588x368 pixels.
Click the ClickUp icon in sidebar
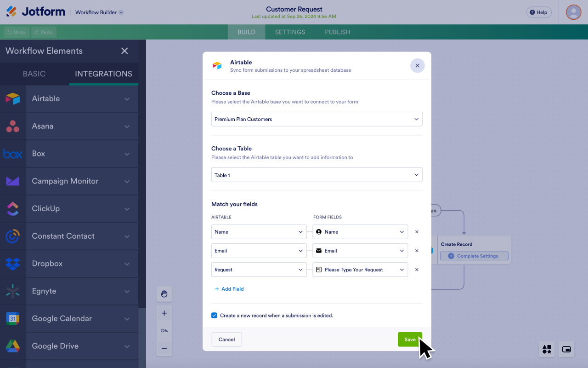pos(13,208)
